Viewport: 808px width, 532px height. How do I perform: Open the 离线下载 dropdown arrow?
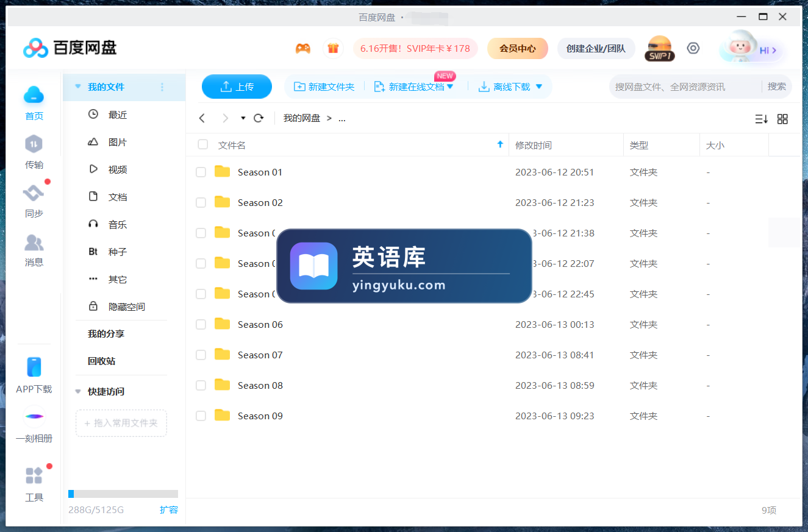coord(538,87)
